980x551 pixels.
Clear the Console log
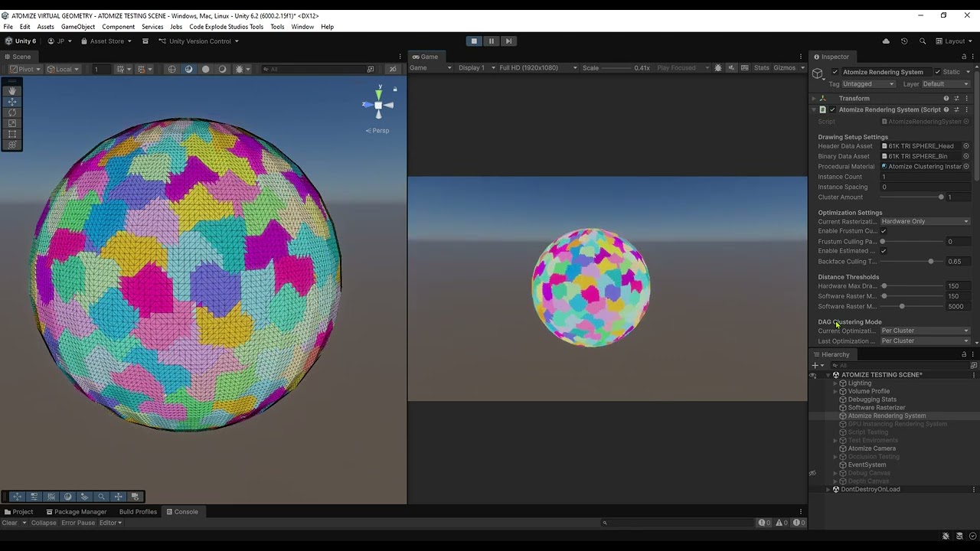click(x=10, y=523)
